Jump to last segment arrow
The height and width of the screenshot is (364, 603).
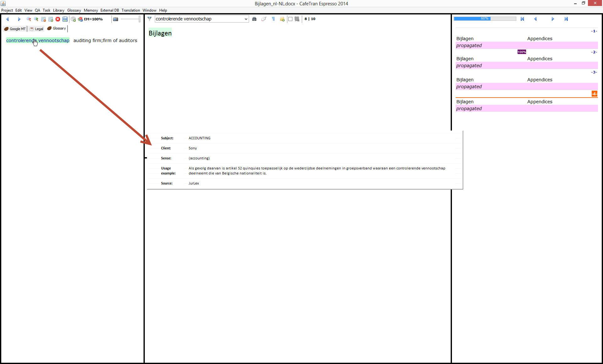(x=566, y=19)
